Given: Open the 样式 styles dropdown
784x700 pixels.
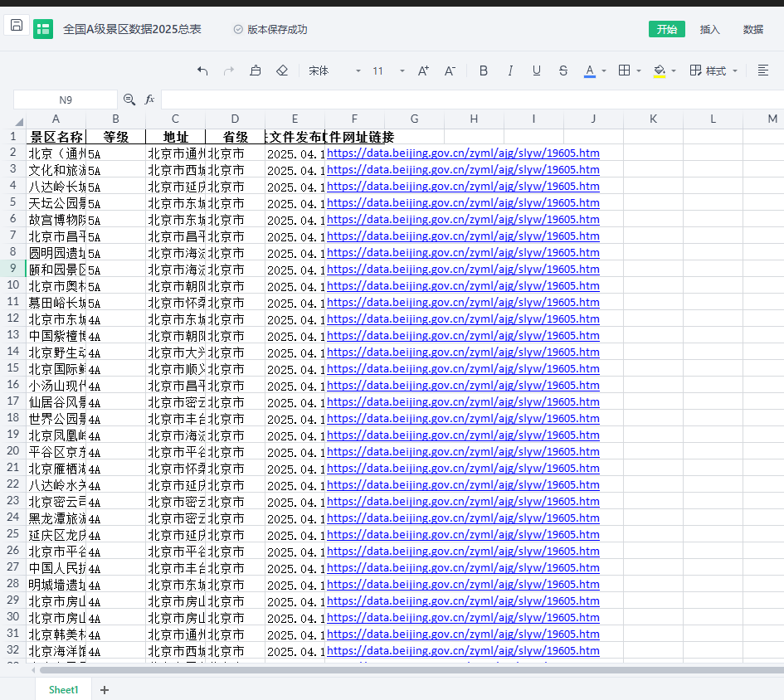Looking at the screenshot, I should pos(714,71).
